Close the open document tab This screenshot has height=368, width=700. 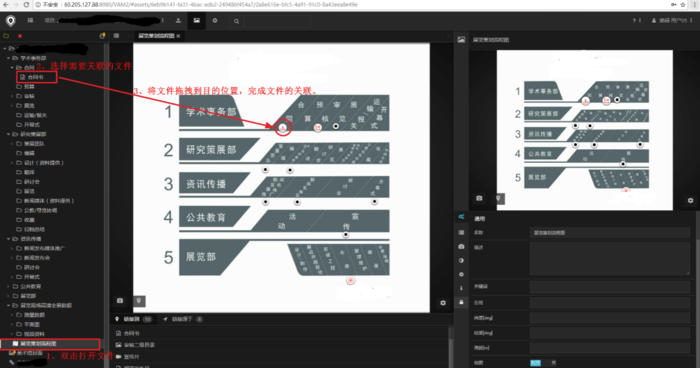[x=178, y=36]
